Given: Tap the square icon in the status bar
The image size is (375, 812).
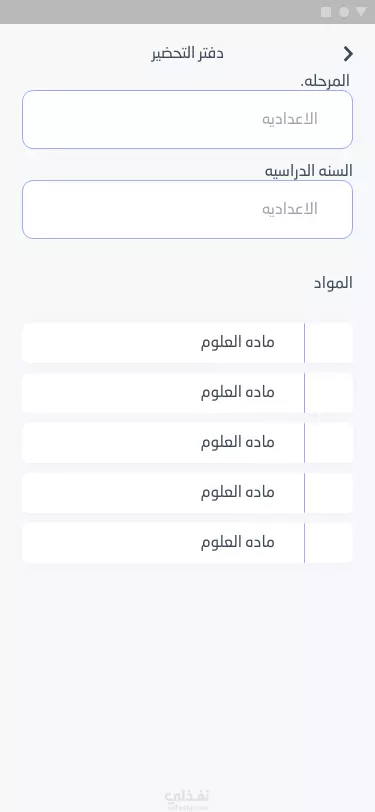Looking at the screenshot, I should (326, 12).
